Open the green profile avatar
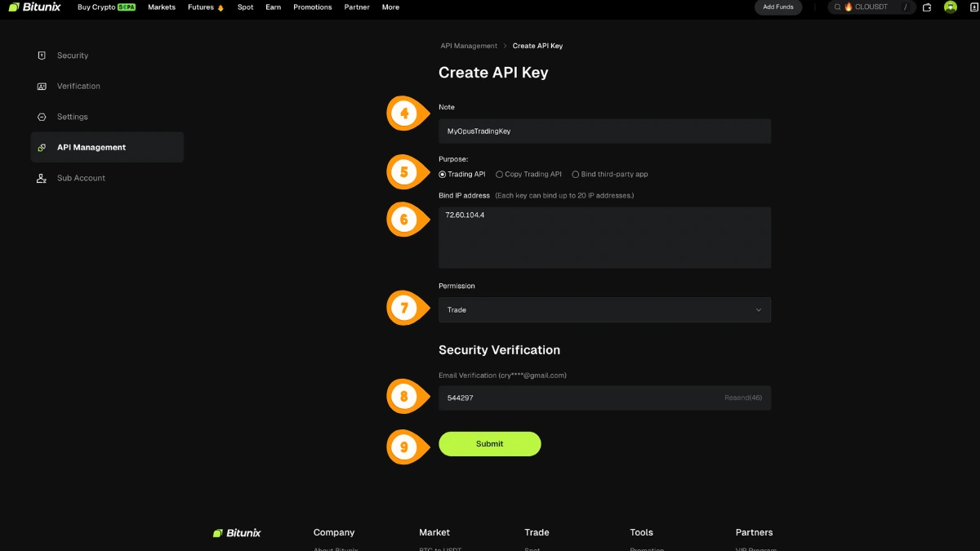The width and height of the screenshot is (980, 551). pyautogui.click(x=951, y=7)
